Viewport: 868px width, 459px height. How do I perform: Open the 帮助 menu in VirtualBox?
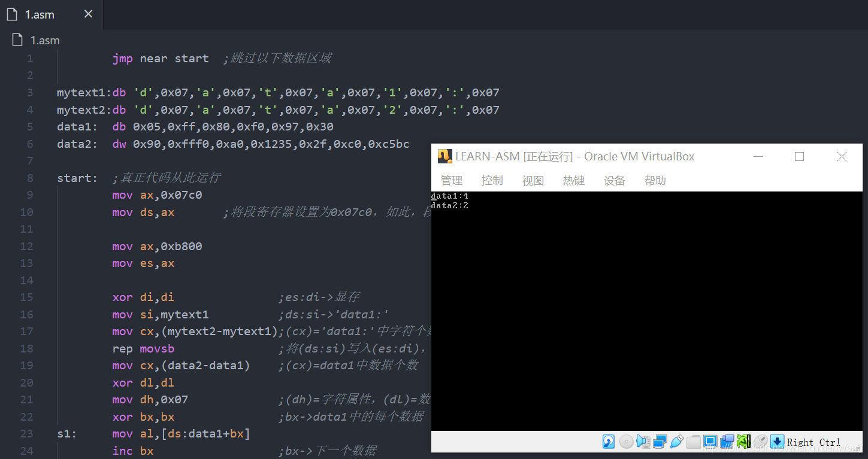655,181
